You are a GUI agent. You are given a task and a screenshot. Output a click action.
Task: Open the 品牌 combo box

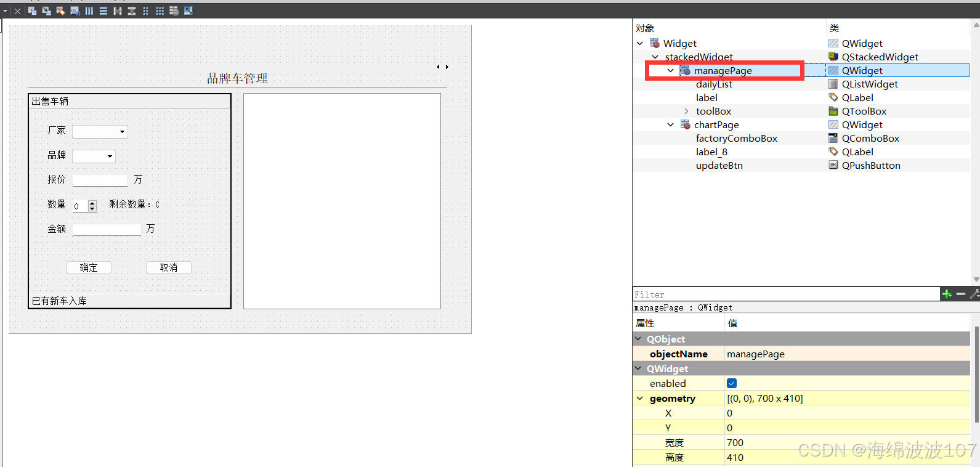(x=94, y=156)
